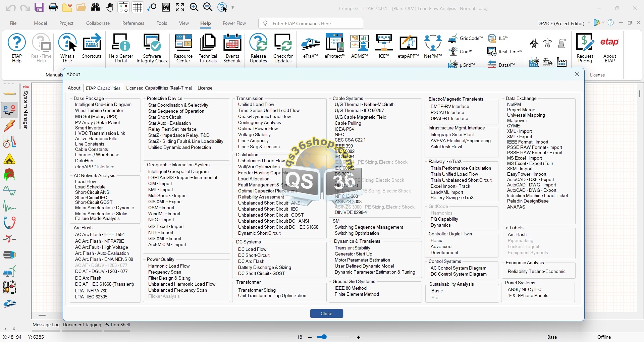Click "Transient Stability" under Dynamics & Transients

pos(352,248)
